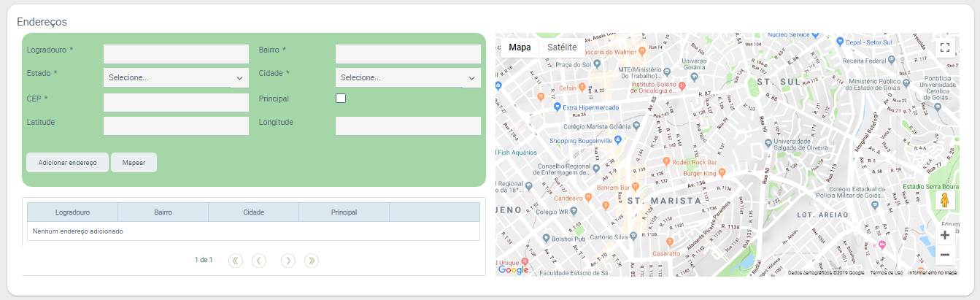Focus the Bairro text field

[408, 54]
